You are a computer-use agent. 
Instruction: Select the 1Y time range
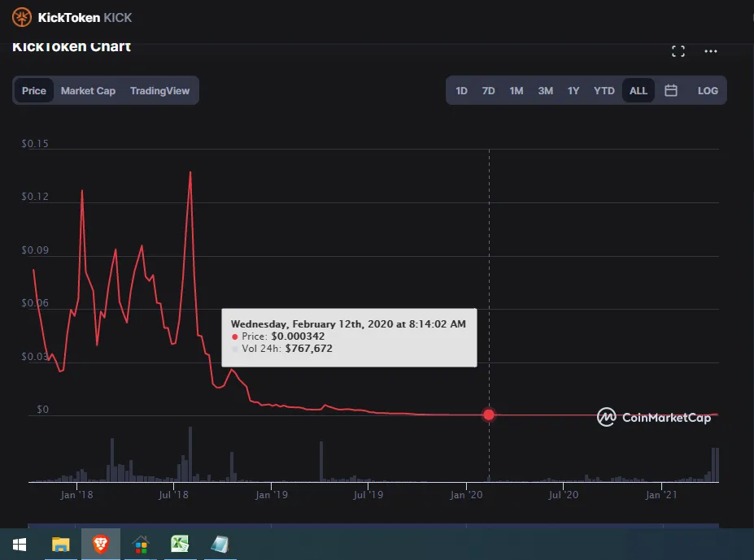573,90
